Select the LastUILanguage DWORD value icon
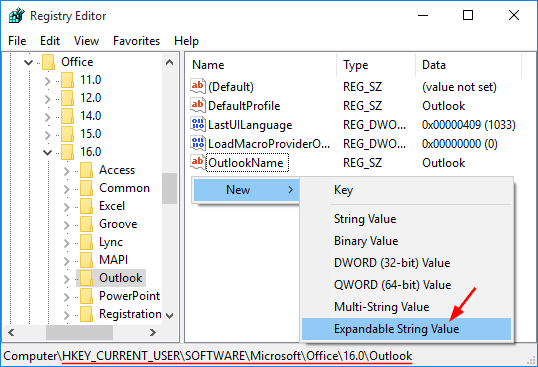This screenshot has height=367, width=538. (198, 124)
